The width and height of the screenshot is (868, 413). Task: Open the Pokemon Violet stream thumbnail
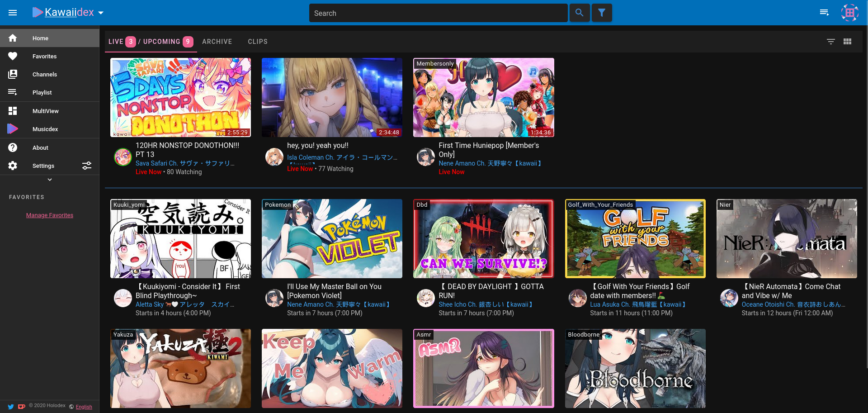click(332, 238)
